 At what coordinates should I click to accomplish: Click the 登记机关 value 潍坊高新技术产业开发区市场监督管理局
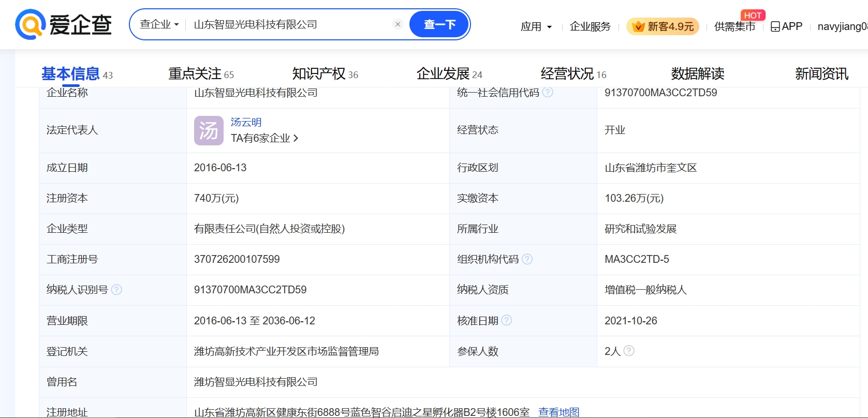tap(286, 351)
